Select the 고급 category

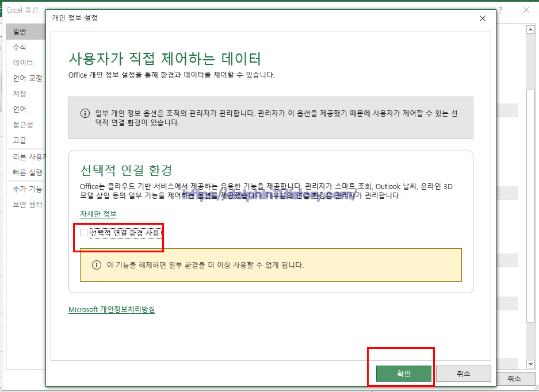[x=26, y=140]
